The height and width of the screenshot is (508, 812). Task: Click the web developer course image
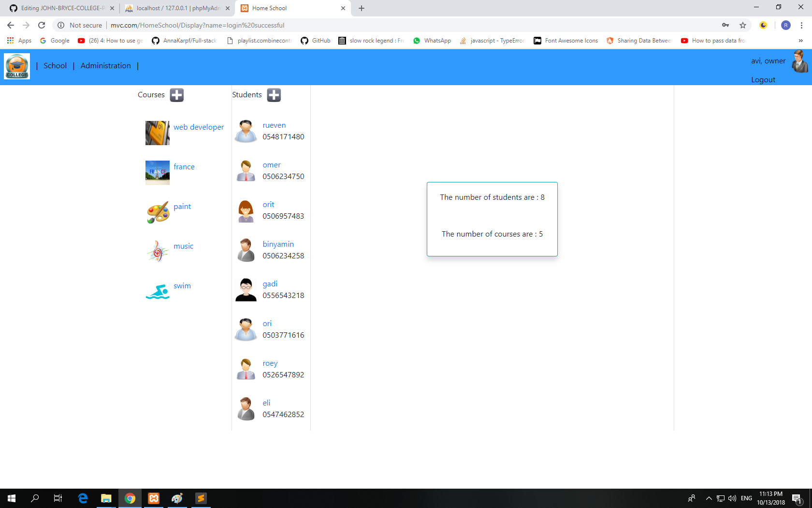pyautogui.click(x=158, y=133)
